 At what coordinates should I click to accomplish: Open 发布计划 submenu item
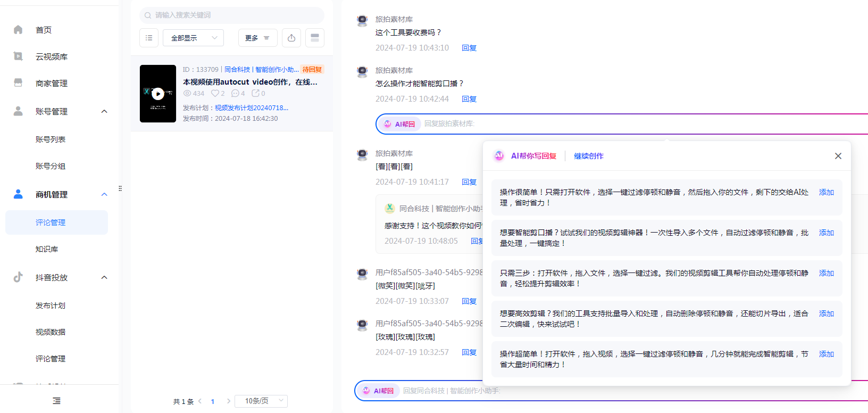point(51,305)
